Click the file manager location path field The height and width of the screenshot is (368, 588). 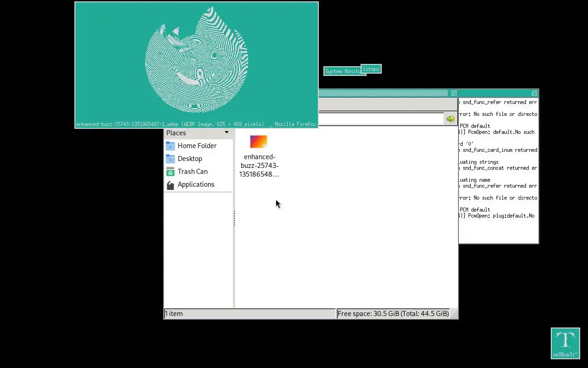(381, 119)
